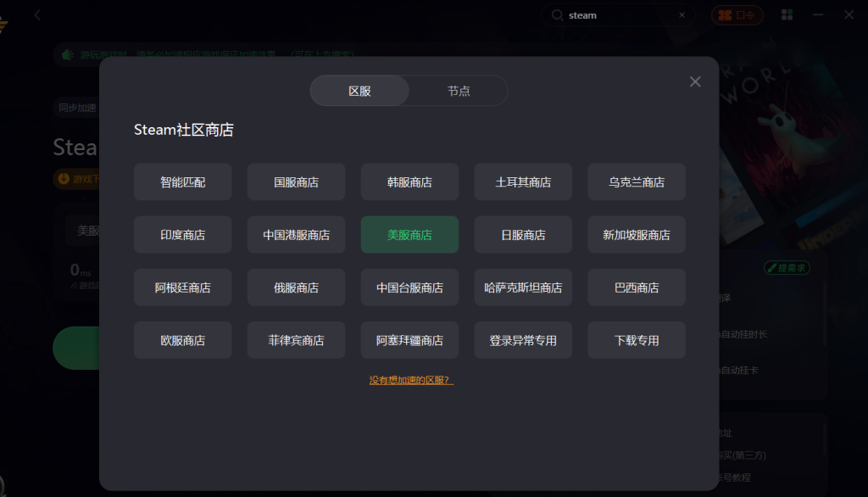Screen dimensions: 868x497
Task: Focus the search box containing steam
Action: click(617, 15)
